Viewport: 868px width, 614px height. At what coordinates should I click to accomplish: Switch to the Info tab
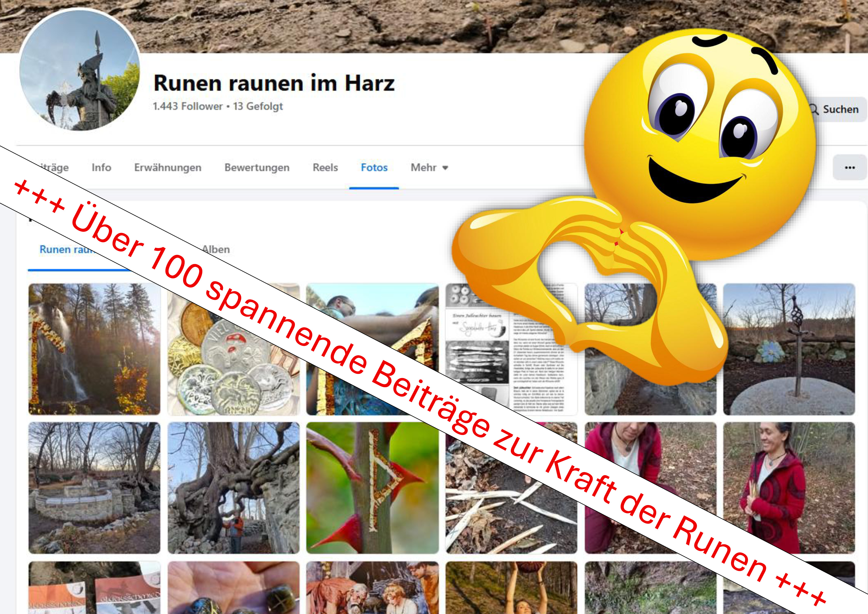tap(101, 168)
